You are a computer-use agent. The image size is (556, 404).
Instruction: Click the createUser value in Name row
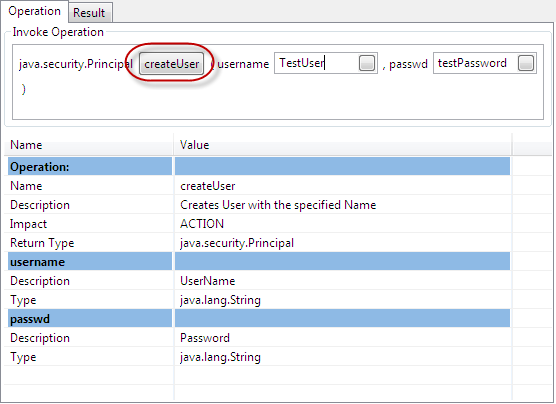click(207, 186)
